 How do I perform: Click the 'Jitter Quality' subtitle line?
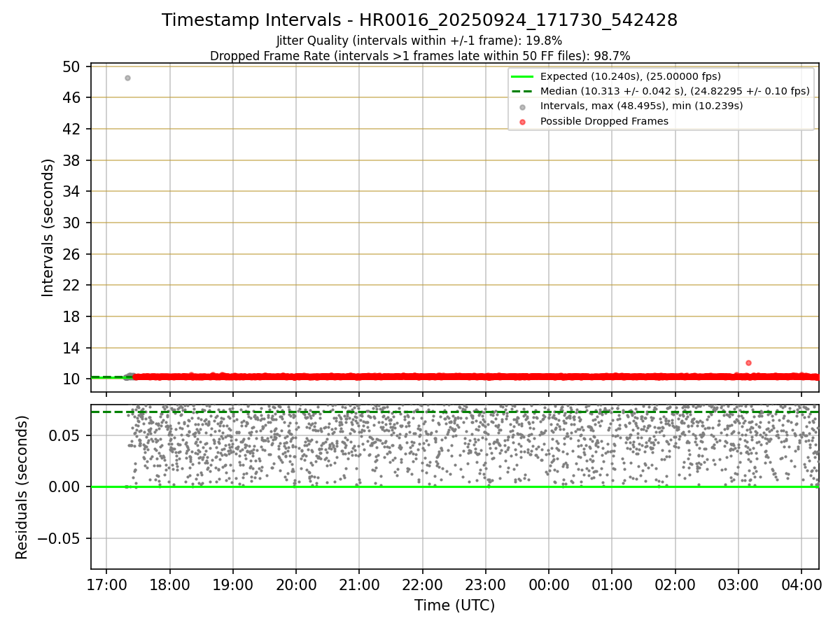click(x=419, y=41)
